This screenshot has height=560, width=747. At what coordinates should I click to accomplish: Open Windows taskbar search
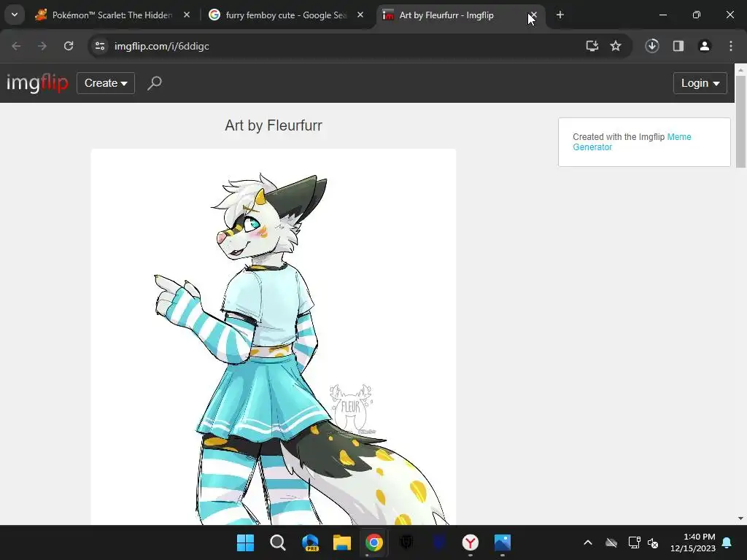[278, 542]
